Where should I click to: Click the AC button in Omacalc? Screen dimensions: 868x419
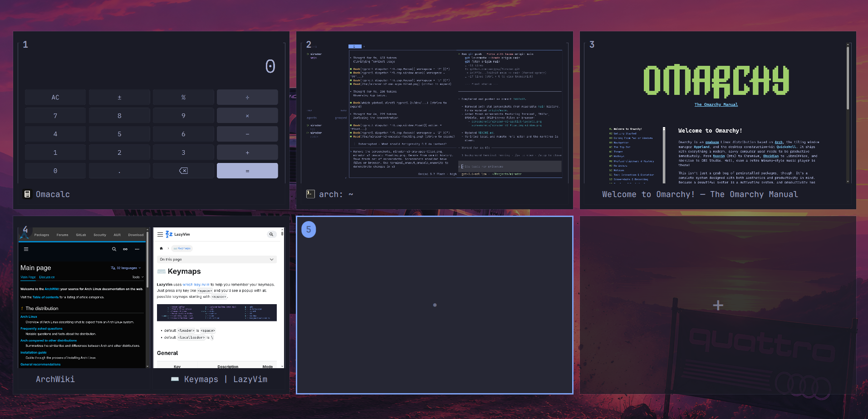(x=55, y=97)
